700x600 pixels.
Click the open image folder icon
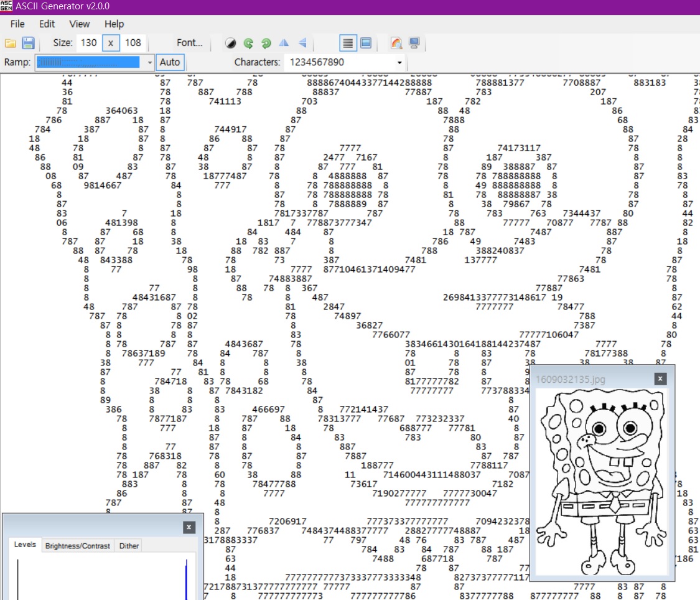click(11, 43)
